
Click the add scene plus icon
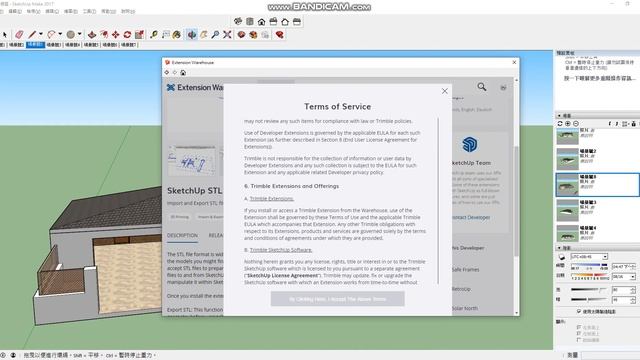point(568,124)
